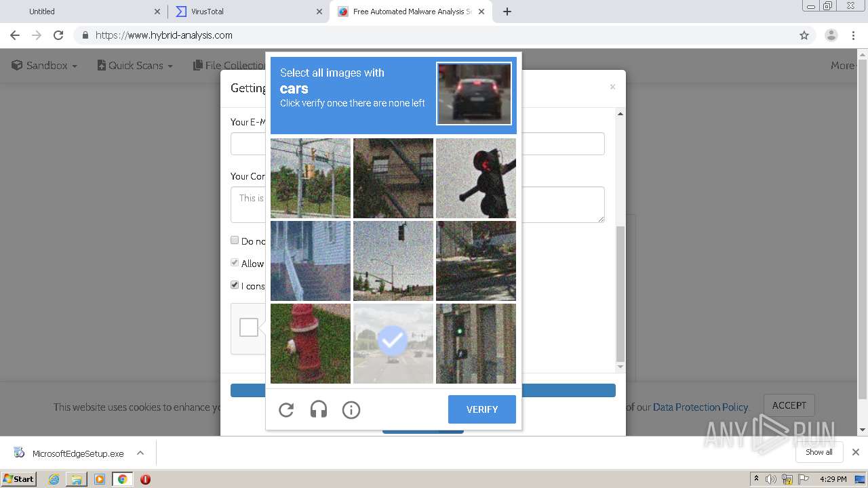Open the network tray icon

tap(787, 479)
